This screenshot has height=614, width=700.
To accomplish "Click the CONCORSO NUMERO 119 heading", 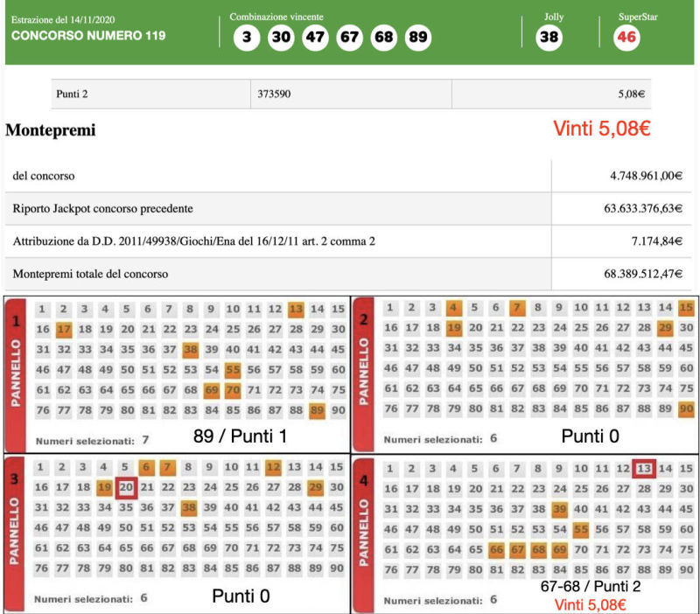I will [87, 37].
